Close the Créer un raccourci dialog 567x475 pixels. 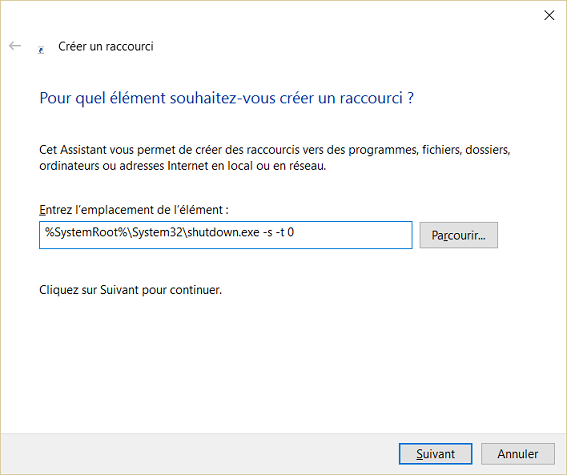pyautogui.click(x=549, y=15)
